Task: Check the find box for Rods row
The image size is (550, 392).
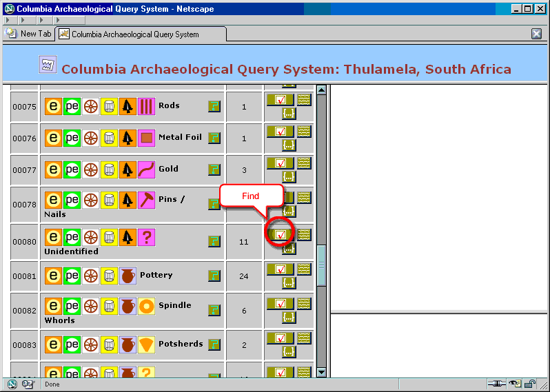Action: click(x=281, y=100)
